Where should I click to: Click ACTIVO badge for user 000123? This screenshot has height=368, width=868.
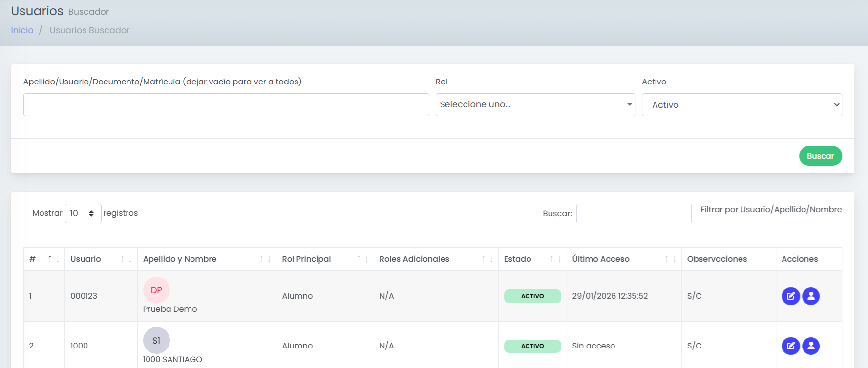(x=532, y=296)
